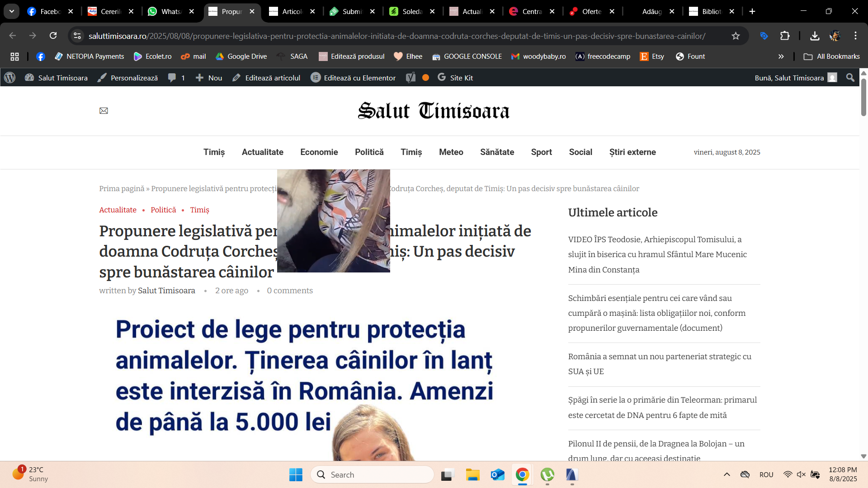Open Salut Timisoara dashboard menu
The image size is (868, 488).
(57, 78)
